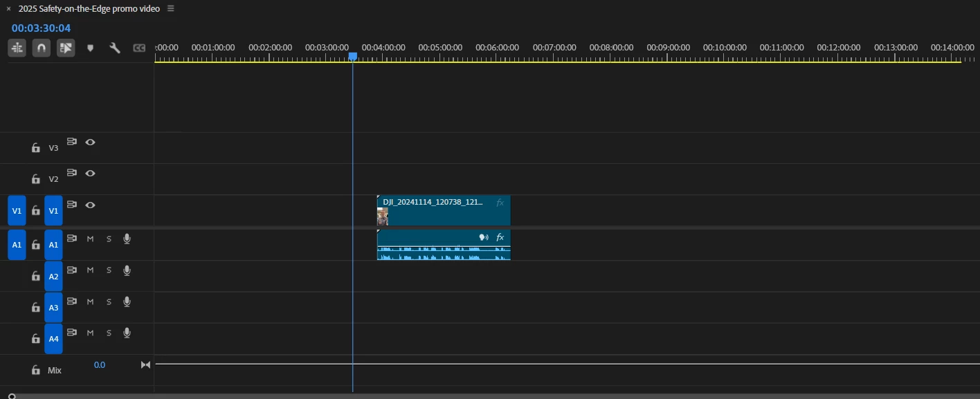Image resolution: width=980 pixels, height=399 pixels.
Task: Add a marker with the marker icon
Action: [x=90, y=48]
